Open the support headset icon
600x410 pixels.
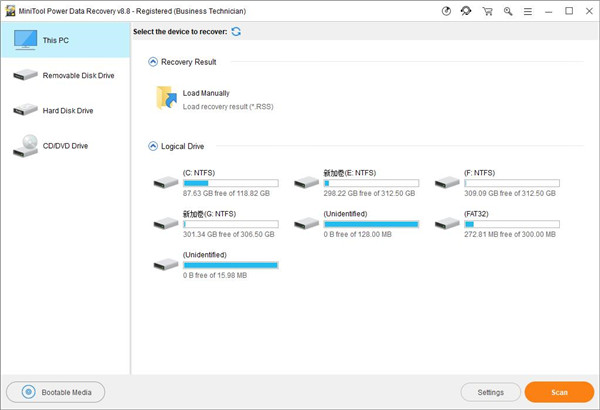(x=466, y=11)
